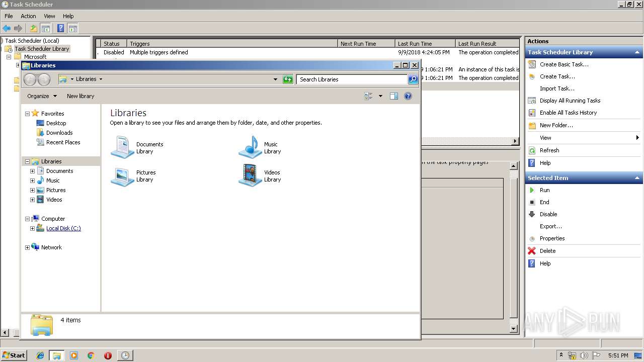The height and width of the screenshot is (362, 644).
Task: Click the Task Scheduler toolbar help icon
Action: click(60, 29)
